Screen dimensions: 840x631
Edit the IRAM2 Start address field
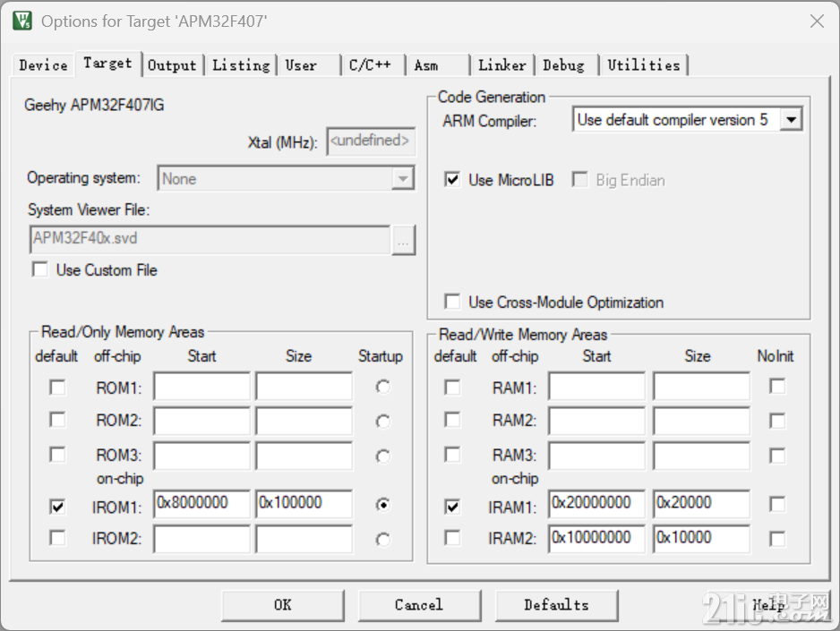(x=596, y=539)
